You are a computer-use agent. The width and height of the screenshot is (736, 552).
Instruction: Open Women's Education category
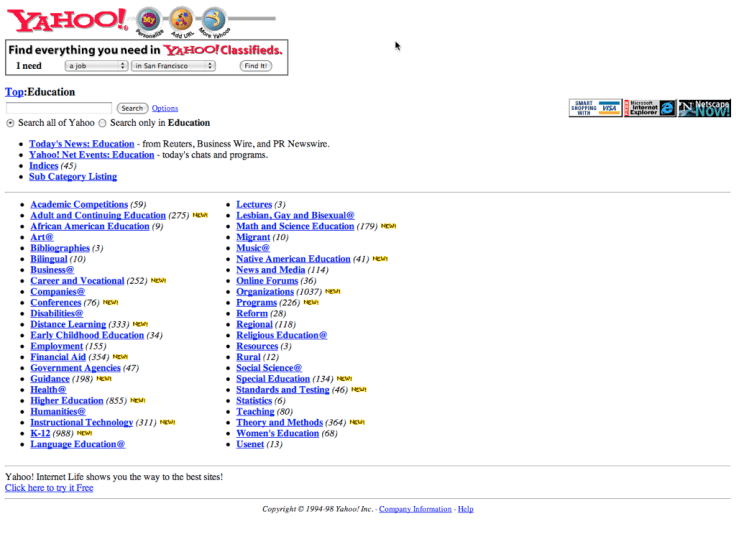click(277, 433)
